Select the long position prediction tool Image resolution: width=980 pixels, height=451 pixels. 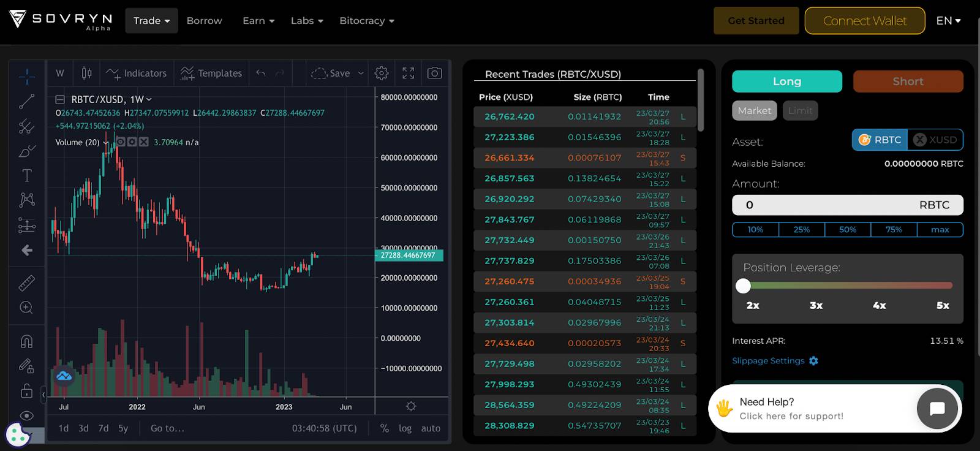point(26,225)
